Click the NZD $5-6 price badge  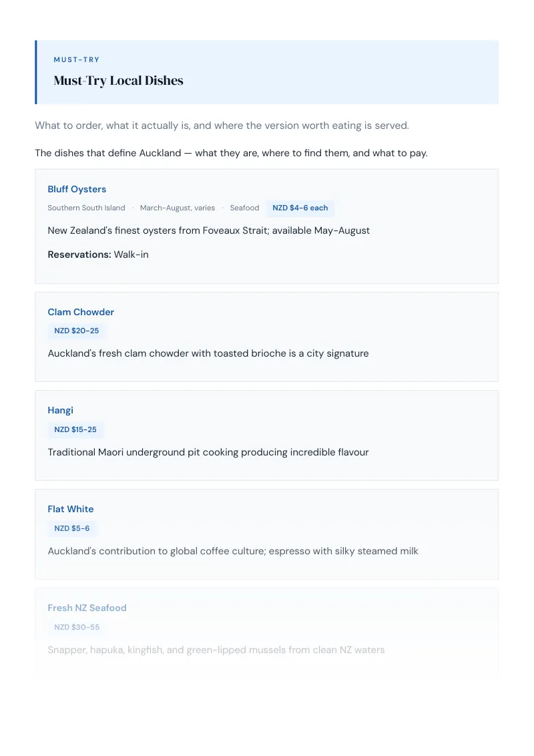[72, 528]
